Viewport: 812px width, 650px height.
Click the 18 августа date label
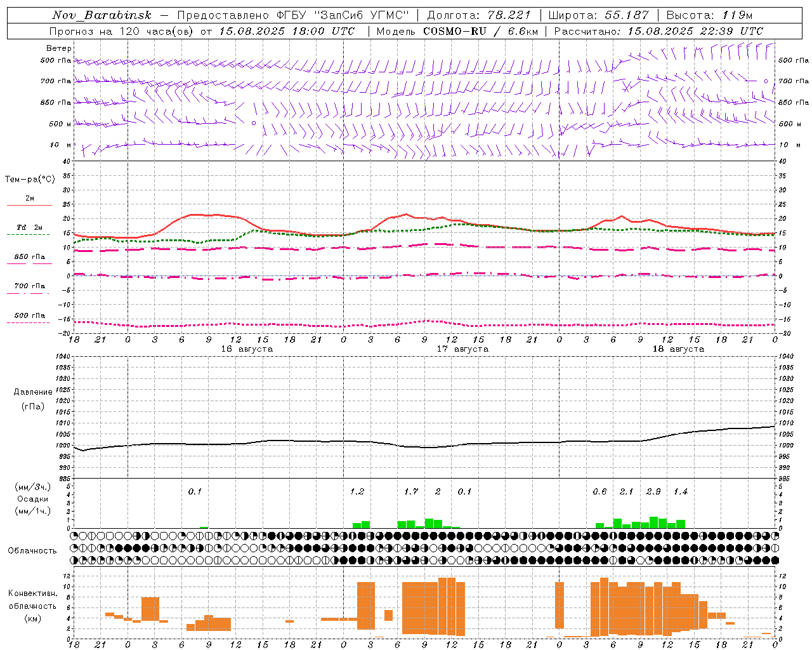[x=678, y=349]
